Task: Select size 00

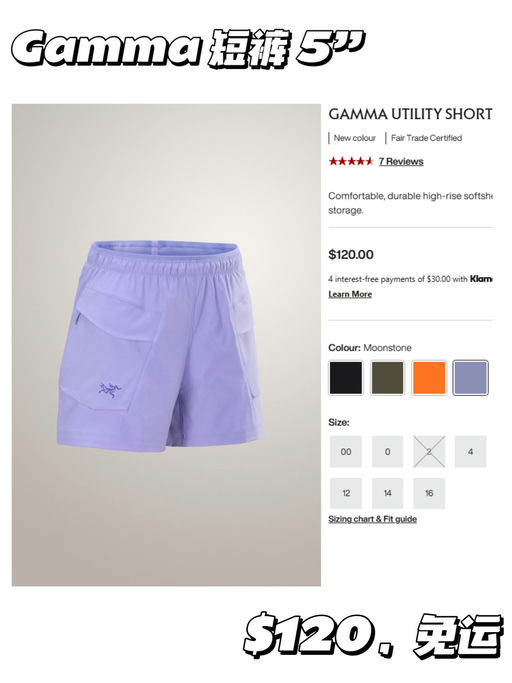Action: coord(346,452)
